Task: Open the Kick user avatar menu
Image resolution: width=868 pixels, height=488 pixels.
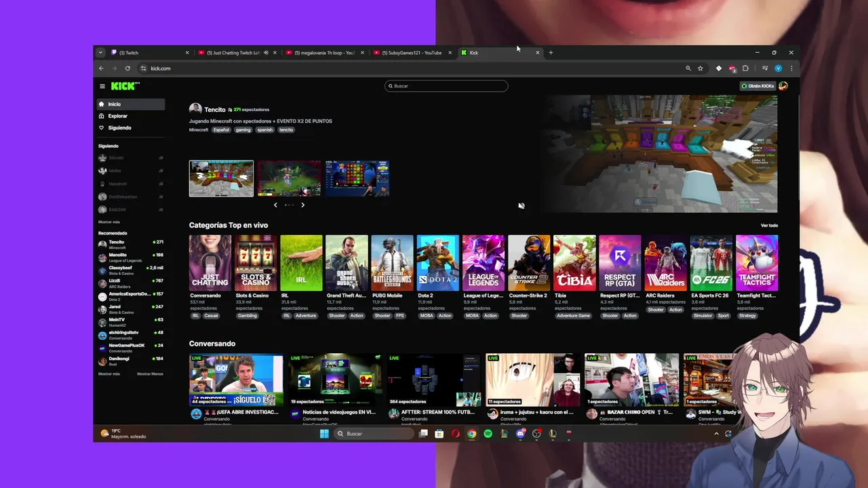Action: (783, 86)
